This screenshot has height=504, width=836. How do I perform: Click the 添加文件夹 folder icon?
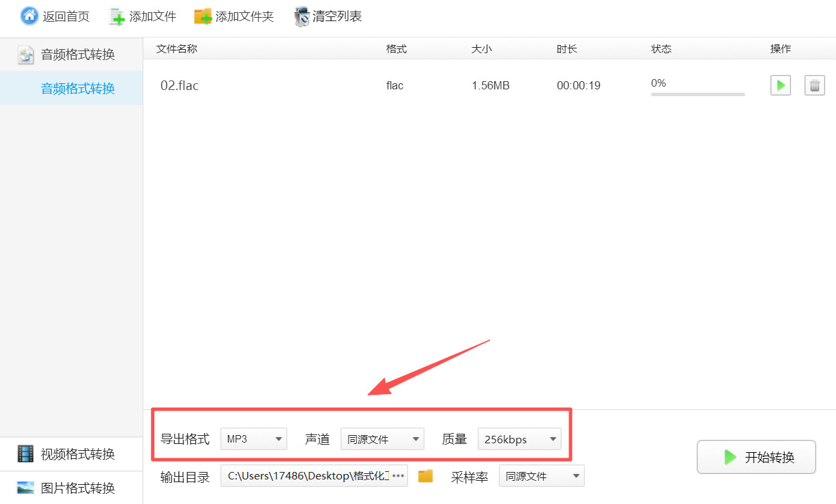pyautogui.click(x=203, y=16)
